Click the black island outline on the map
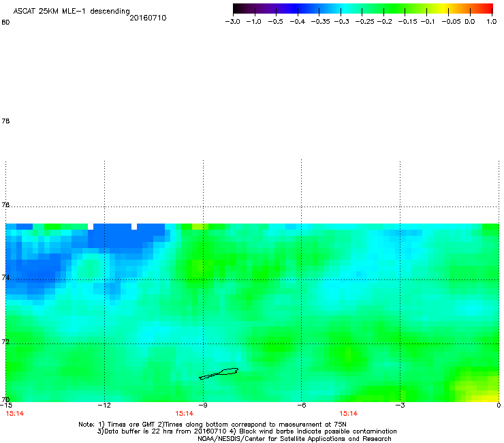This screenshot has width=504, height=443. click(219, 373)
